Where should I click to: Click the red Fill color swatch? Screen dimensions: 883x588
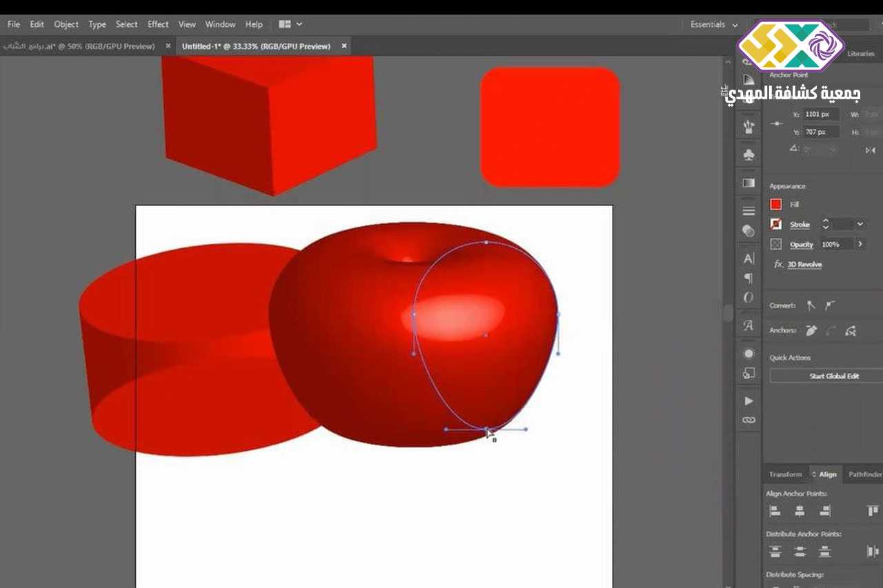pos(776,204)
